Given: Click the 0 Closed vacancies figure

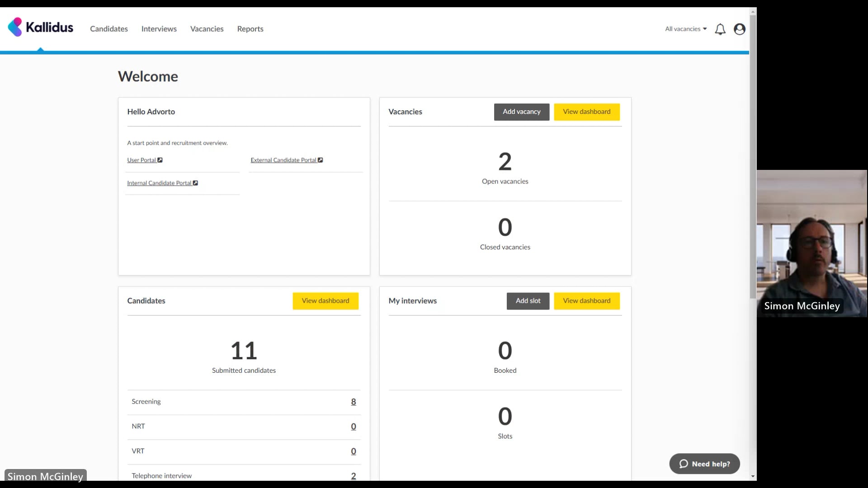Looking at the screenshot, I should pyautogui.click(x=505, y=227).
